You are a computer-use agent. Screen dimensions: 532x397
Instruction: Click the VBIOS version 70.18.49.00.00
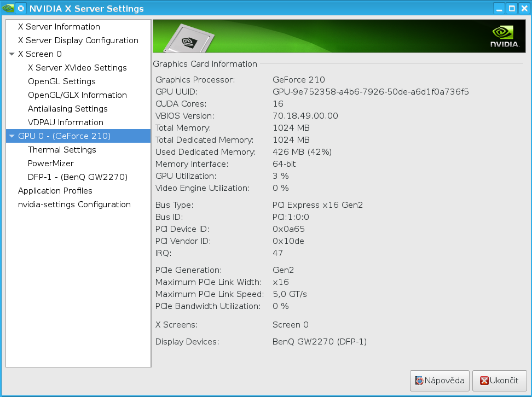[305, 116]
